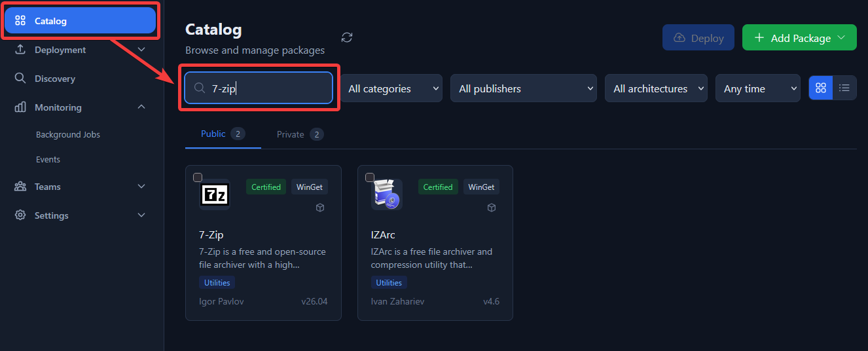Refresh the catalog with the reload icon

(x=347, y=37)
